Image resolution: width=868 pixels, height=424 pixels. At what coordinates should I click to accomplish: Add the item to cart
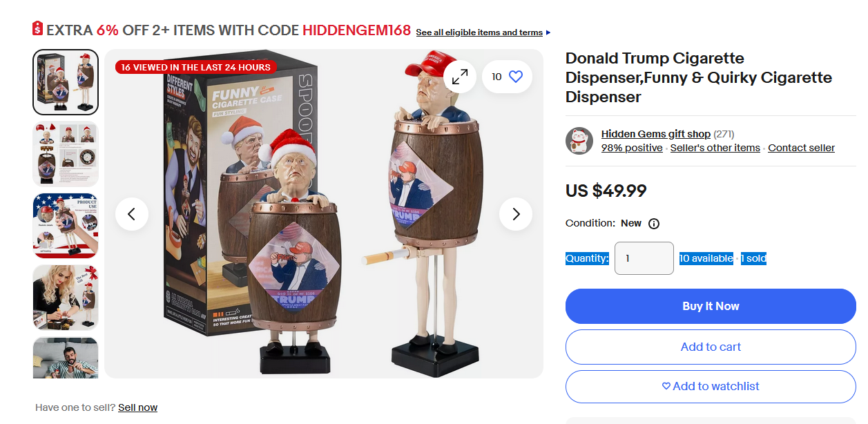click(711, 347)
